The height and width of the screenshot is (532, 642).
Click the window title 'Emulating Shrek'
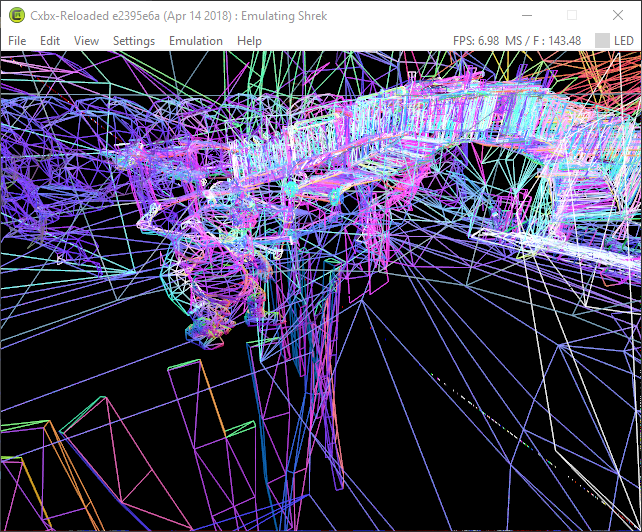284,16
